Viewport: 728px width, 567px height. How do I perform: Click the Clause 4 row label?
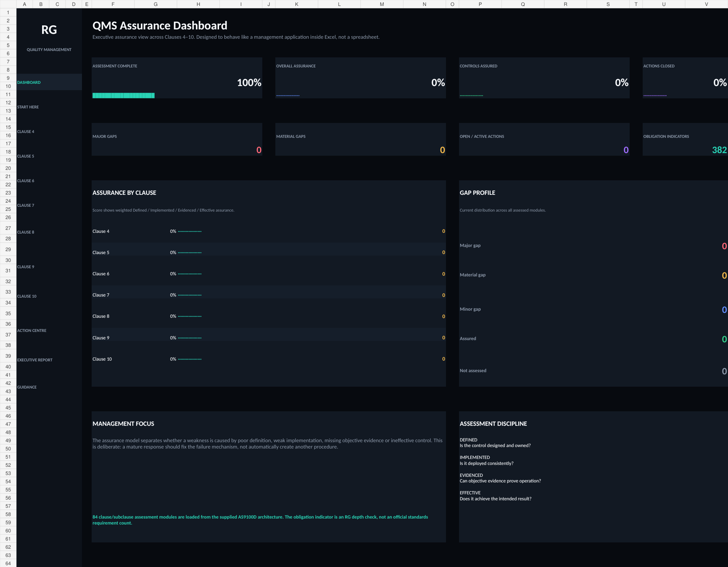point(101,231)
